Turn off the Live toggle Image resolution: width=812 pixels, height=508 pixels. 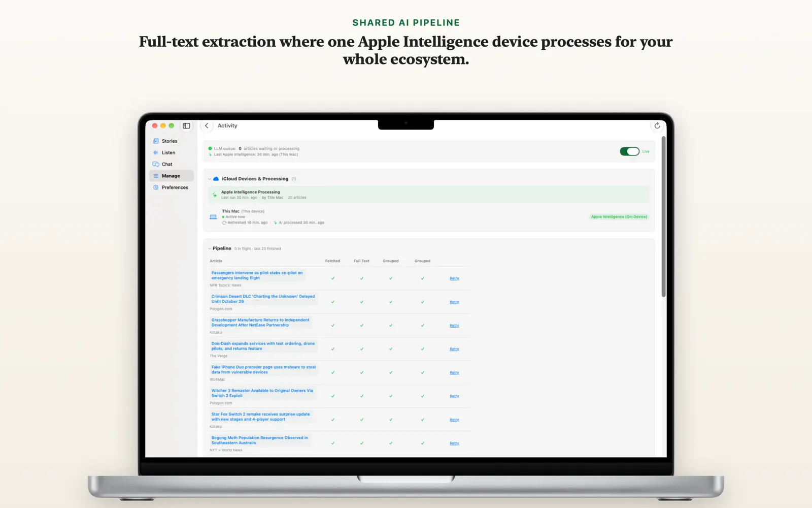(x=629, y=151)
